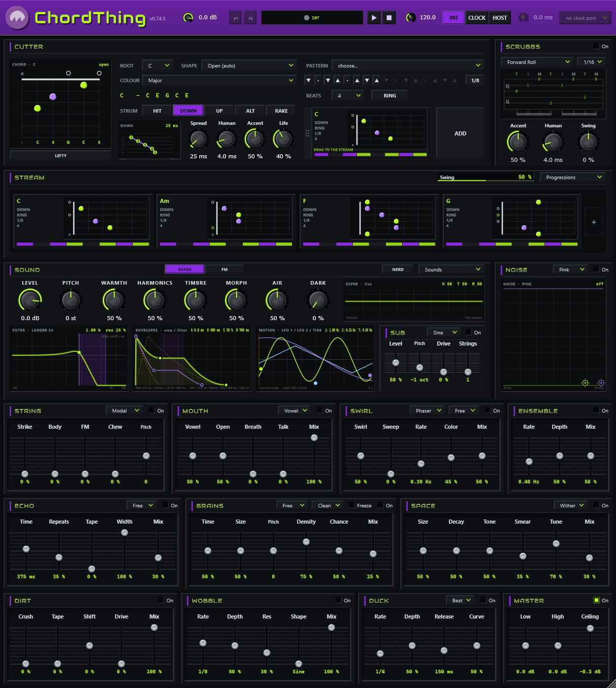616x688 pixels.
Task: Click the redo arrow icon
Action: pyautogui.click(x=250, y=18)
